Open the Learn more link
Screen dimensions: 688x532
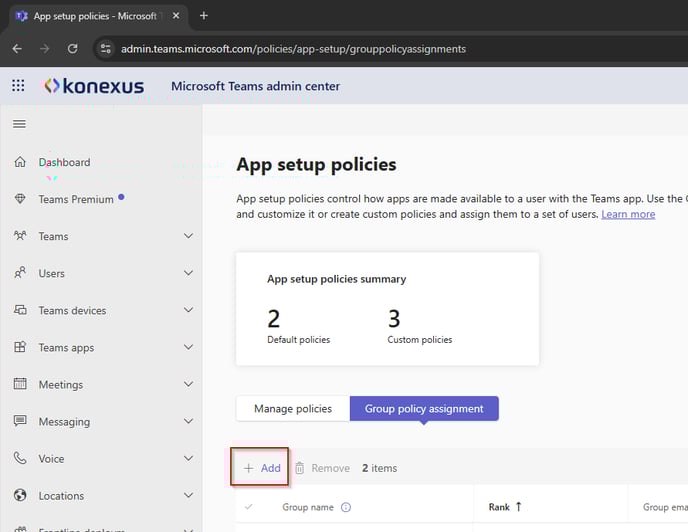coord(628,214)
